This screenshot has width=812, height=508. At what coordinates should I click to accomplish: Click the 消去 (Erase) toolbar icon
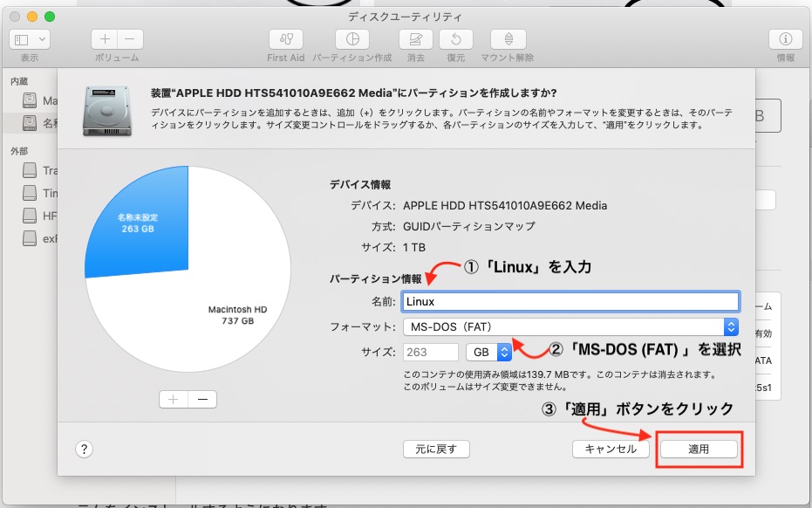point(416,39)
